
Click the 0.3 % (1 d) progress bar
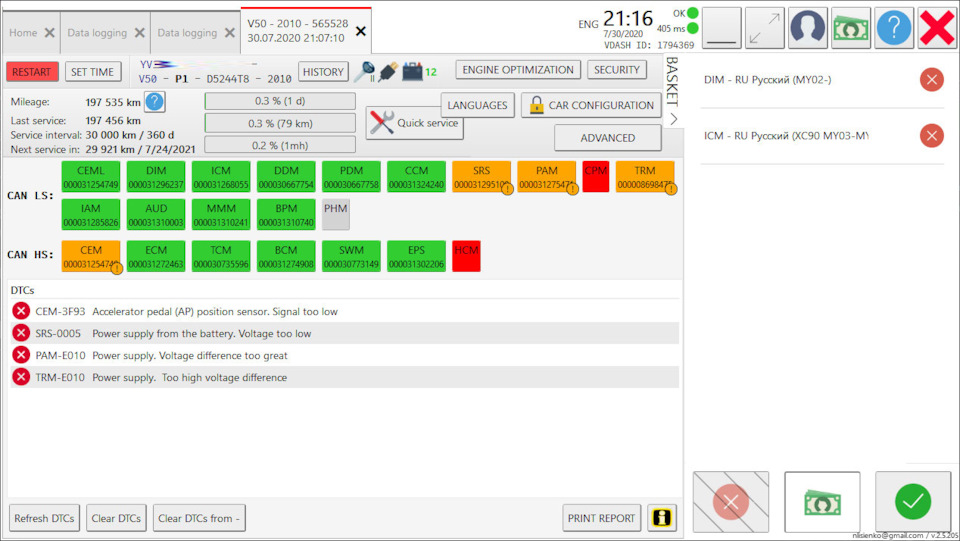pos(280,101)
